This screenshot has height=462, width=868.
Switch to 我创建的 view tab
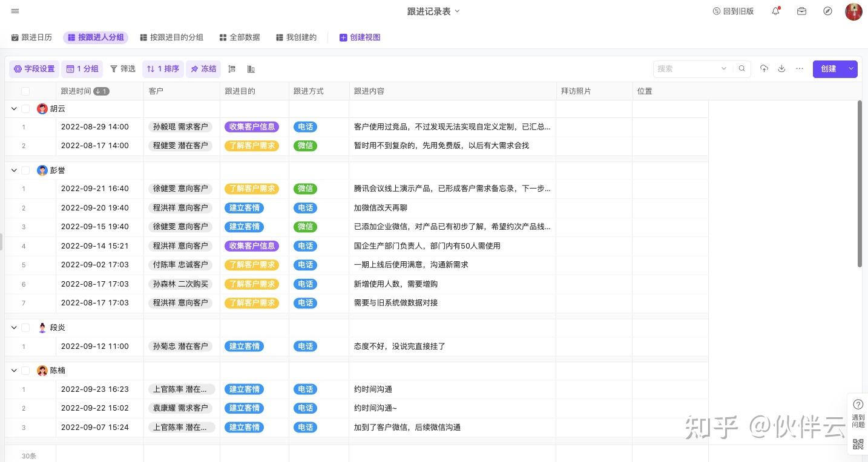297,37
